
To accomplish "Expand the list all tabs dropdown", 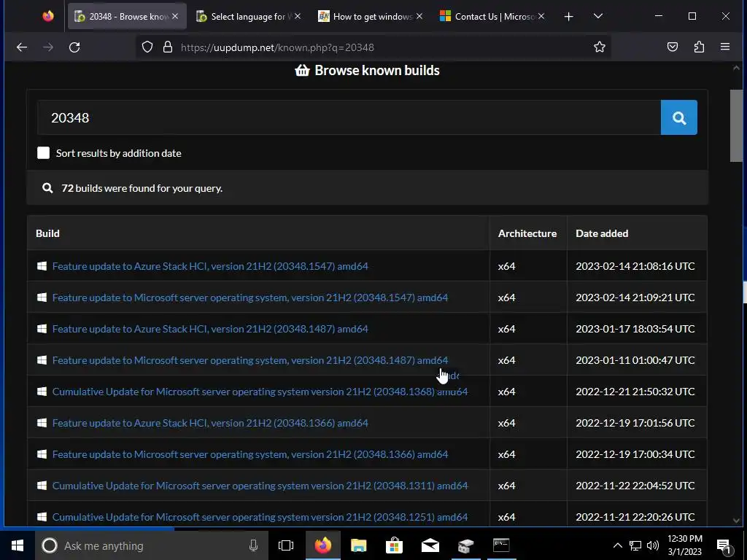I will 598,16.
